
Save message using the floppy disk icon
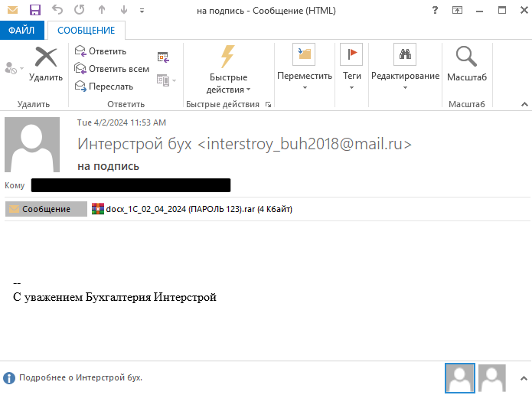click(x=34, y=11)
